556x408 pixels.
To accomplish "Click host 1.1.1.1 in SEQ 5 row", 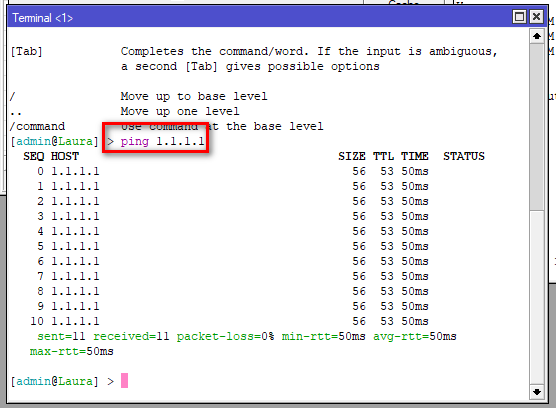I will pos(75,246).
